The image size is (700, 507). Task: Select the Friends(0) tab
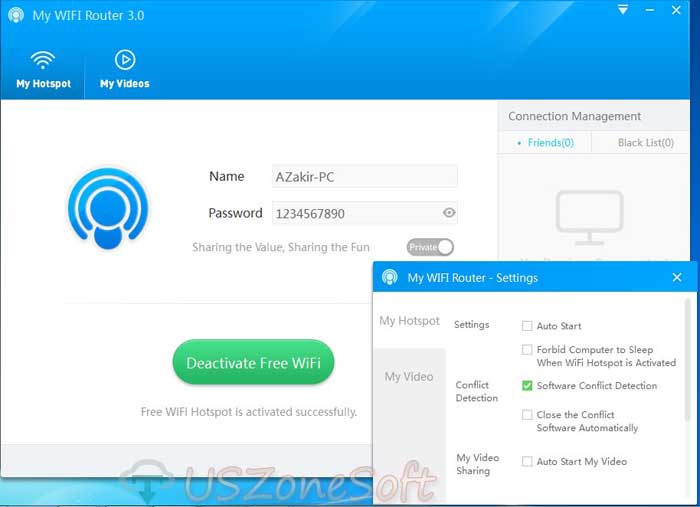tap(545, 143)
